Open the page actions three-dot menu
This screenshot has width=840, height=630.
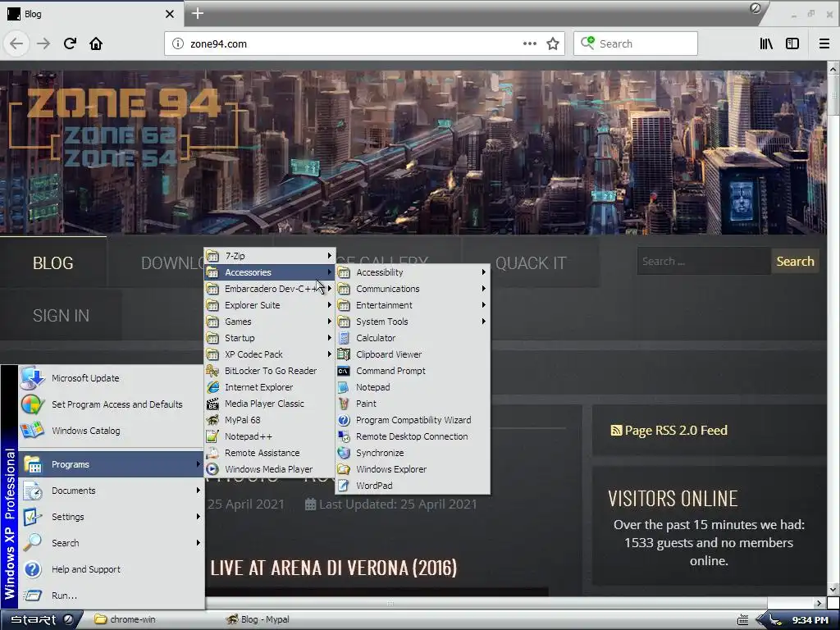pyautogui.click(x=529, y=43)
